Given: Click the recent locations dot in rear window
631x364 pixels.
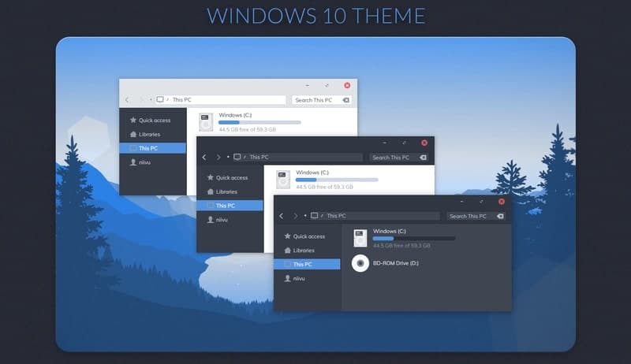Looking at the screenshot, I should click(151, 99).
